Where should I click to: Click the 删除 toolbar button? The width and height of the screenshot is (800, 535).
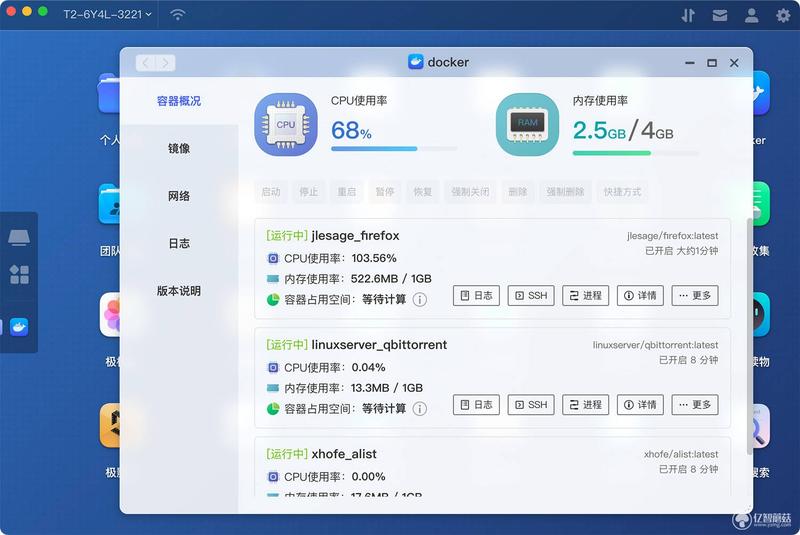coord(517,192)
